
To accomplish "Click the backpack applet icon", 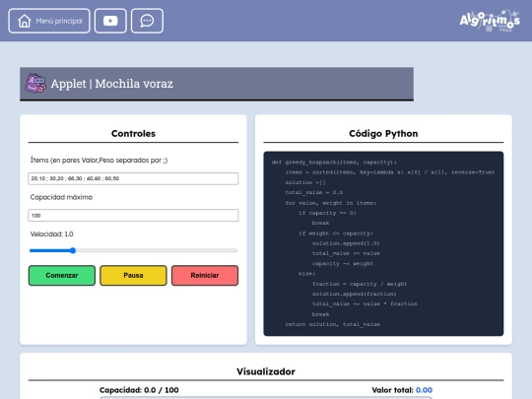I will 35,83.
